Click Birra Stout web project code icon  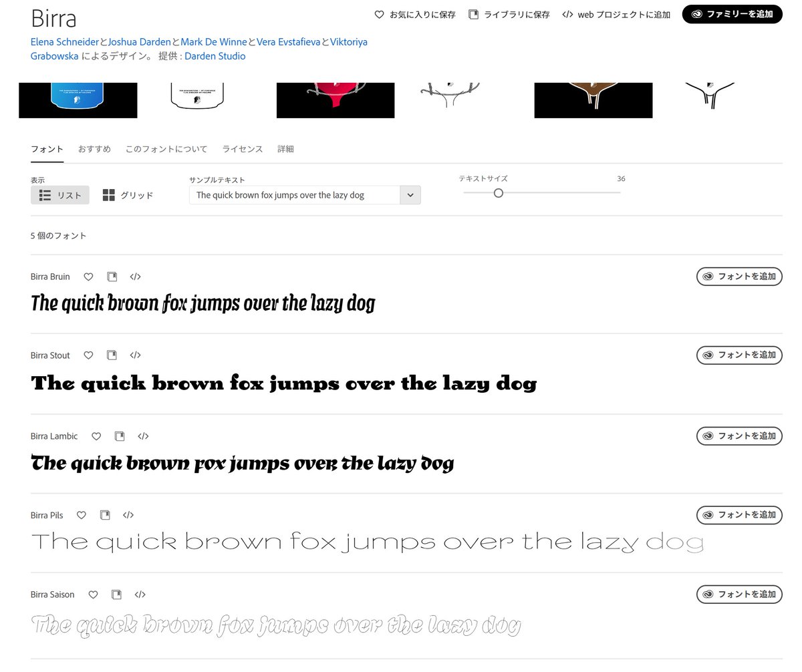135,355
